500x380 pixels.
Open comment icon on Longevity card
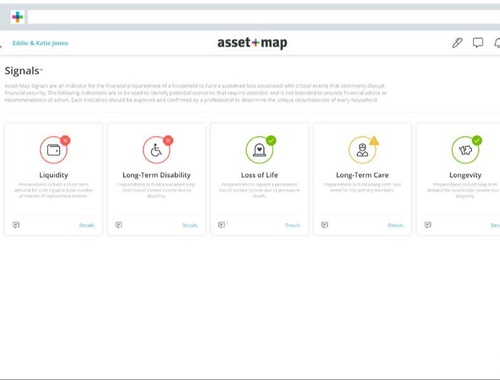click(428, 225)
